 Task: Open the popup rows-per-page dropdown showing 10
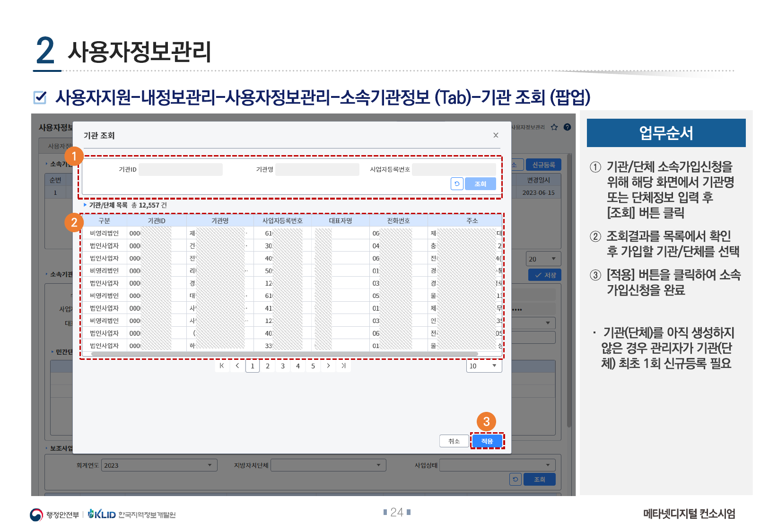[x=484, y=366]
